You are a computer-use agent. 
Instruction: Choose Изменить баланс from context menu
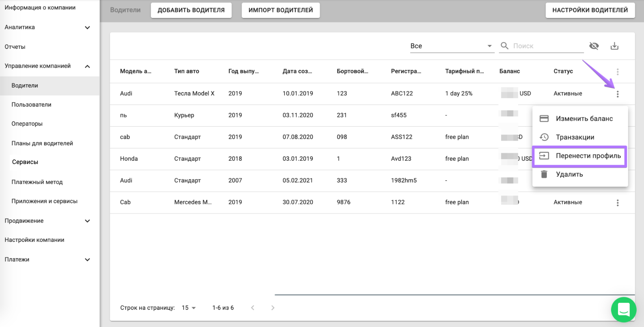tap(584, 119)
